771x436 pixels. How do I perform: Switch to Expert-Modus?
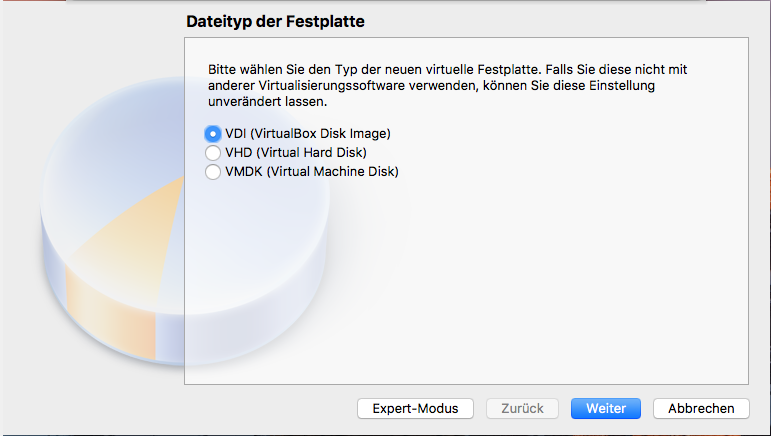415,408
